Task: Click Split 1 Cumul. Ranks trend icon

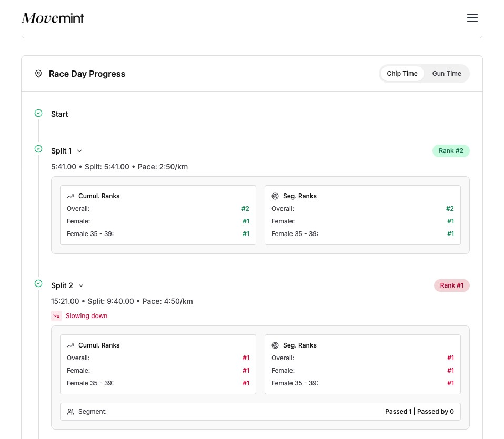Action: [x=70, y=196]
